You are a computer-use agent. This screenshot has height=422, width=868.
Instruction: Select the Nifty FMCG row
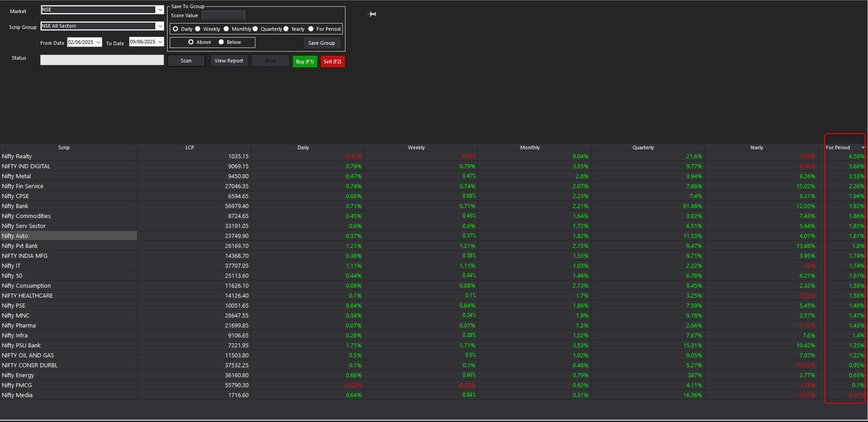pos(433,385)
